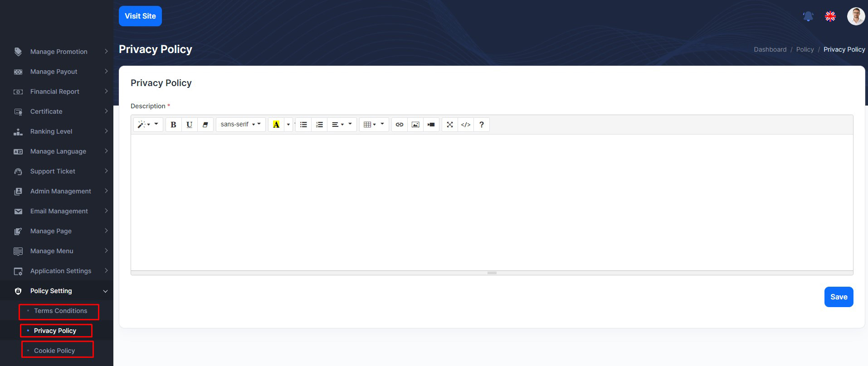
Task: Insert an ordered numbered list
Action: (319, 125)
